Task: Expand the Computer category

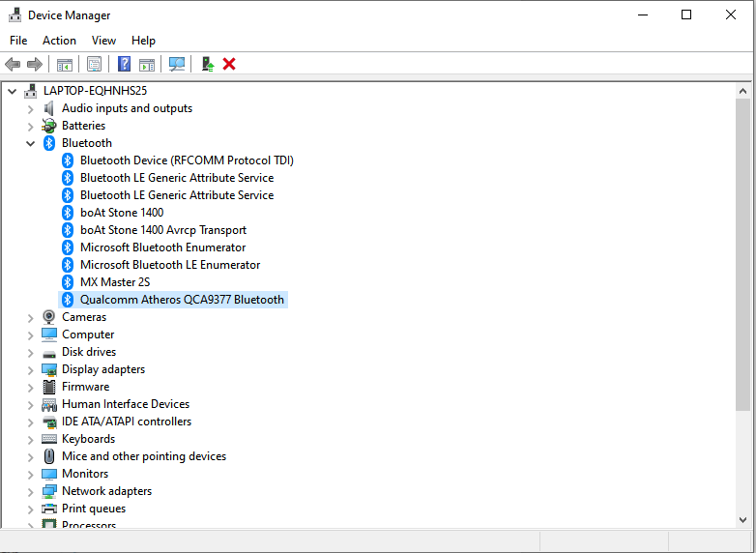Action: click(x=30, y=335)
